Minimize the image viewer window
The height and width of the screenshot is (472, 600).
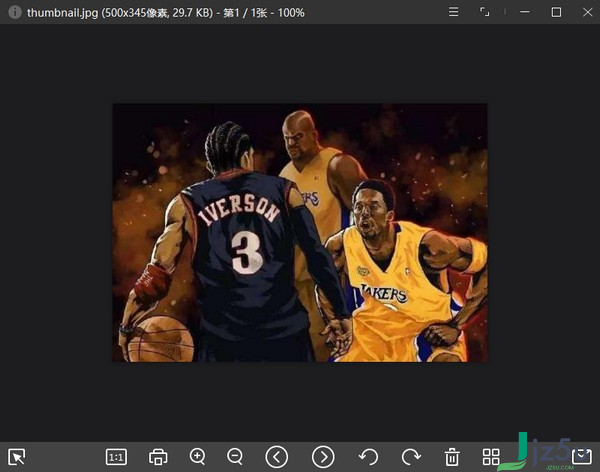coord(525,12)
